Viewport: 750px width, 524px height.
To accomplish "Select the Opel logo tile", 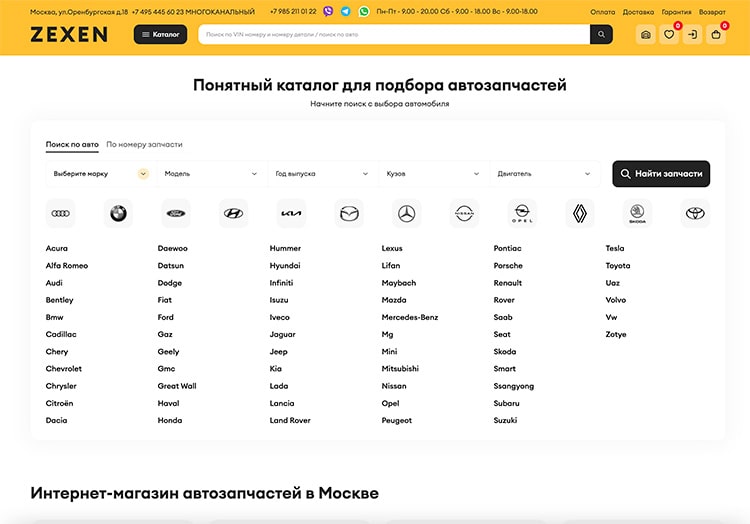I will (522, 213).
